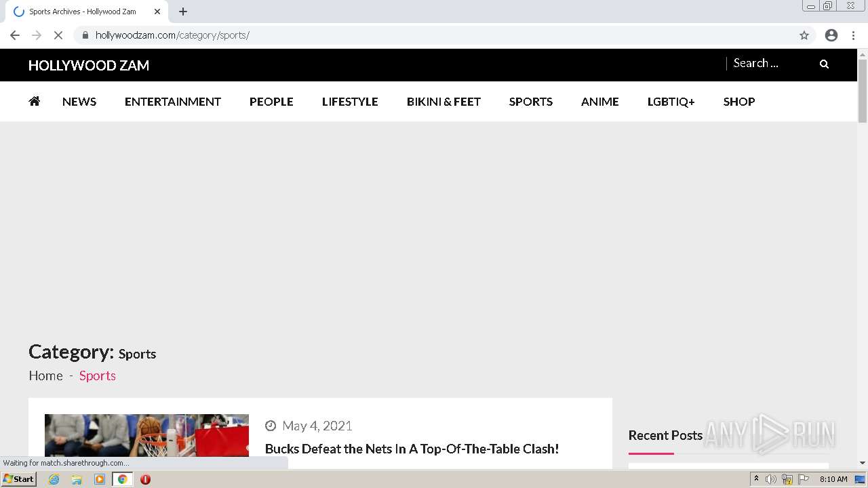The height and width of the screenshot is (488, 868).
Task: Click the address bar URL
Action: [172, 35]
